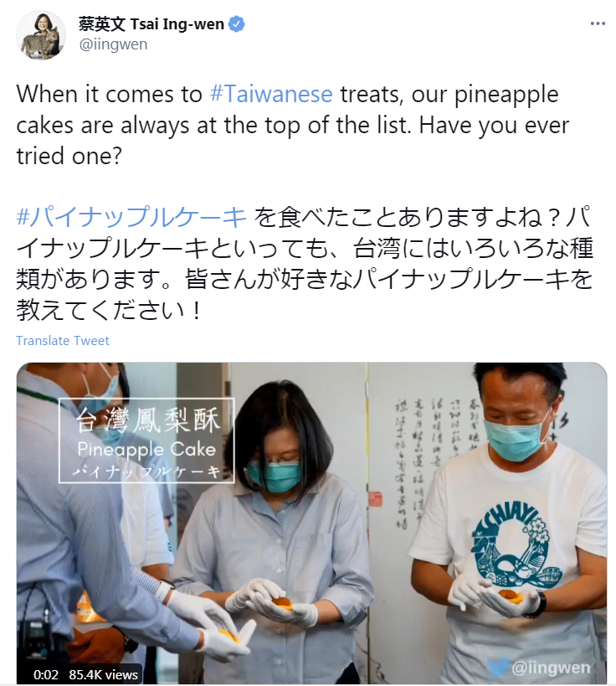Click the Pineapple Cake title overlay

[147, 450]
